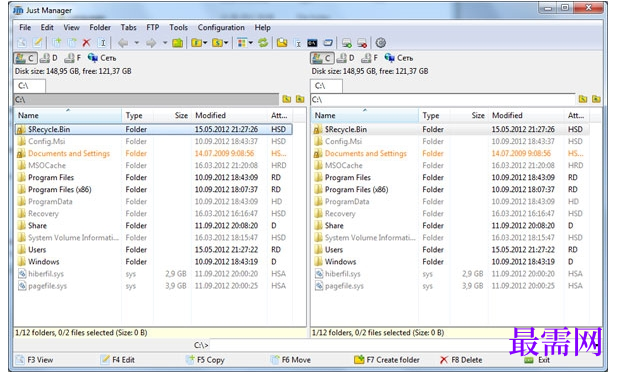This screenshot has height=373, width=621.
Task: Refresh panels with the green arrows icon
Action: [x=263, y=43]
